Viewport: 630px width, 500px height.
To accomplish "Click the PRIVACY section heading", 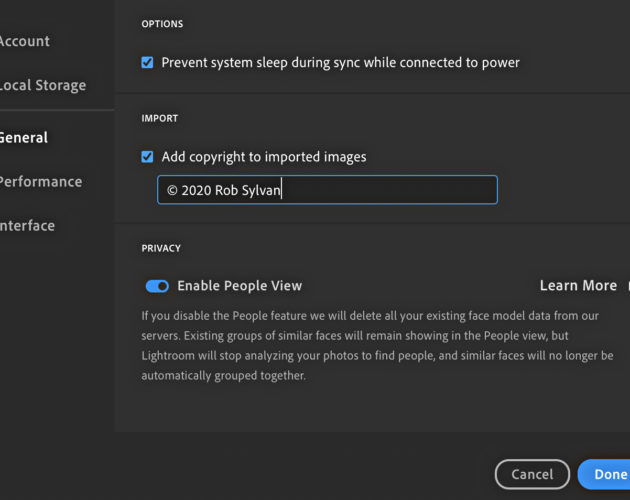I will click(x=161, y=248).
